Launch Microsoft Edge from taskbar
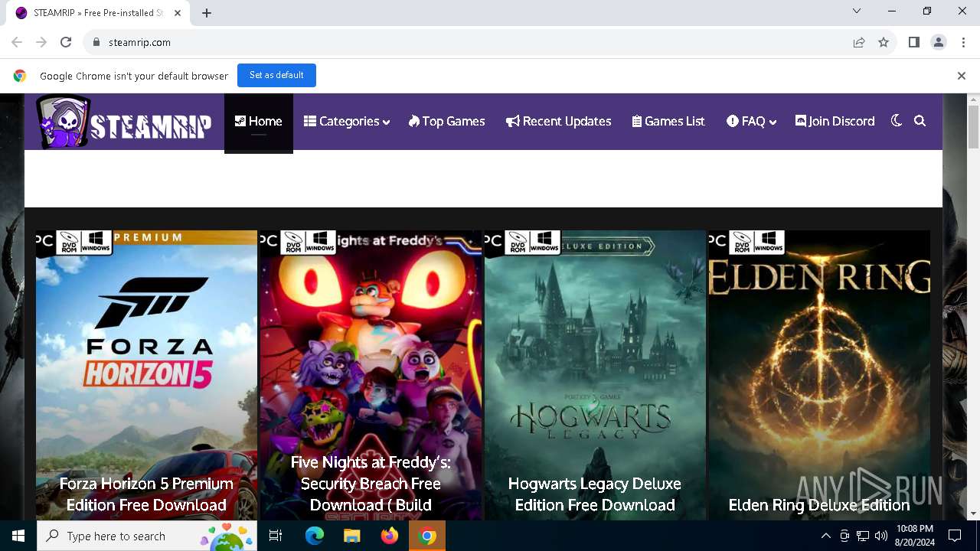The height and width of the screenshot is (551, 980). pos(315,536)
